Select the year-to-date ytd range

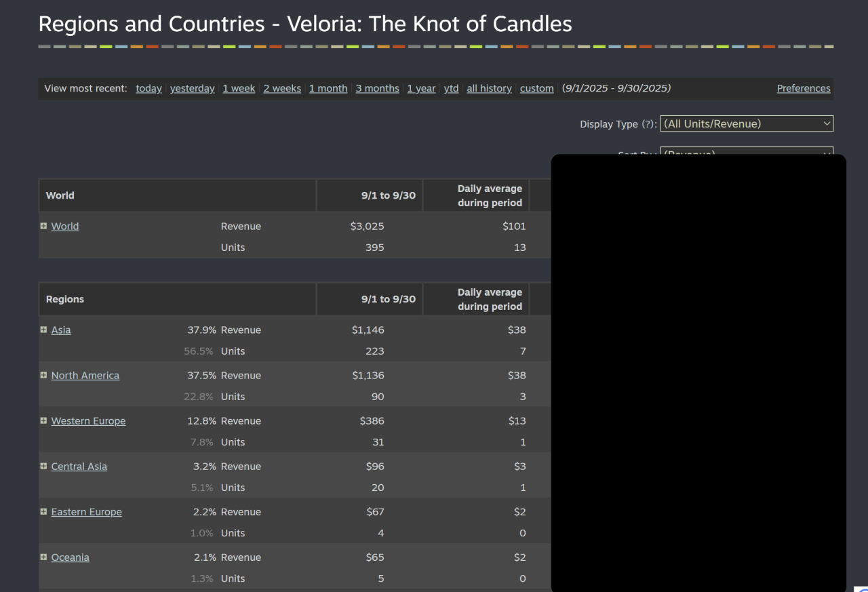point(451,89)
